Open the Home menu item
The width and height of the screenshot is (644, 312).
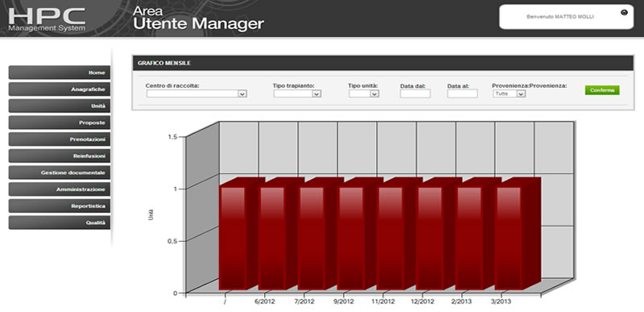tap(60, 73)
